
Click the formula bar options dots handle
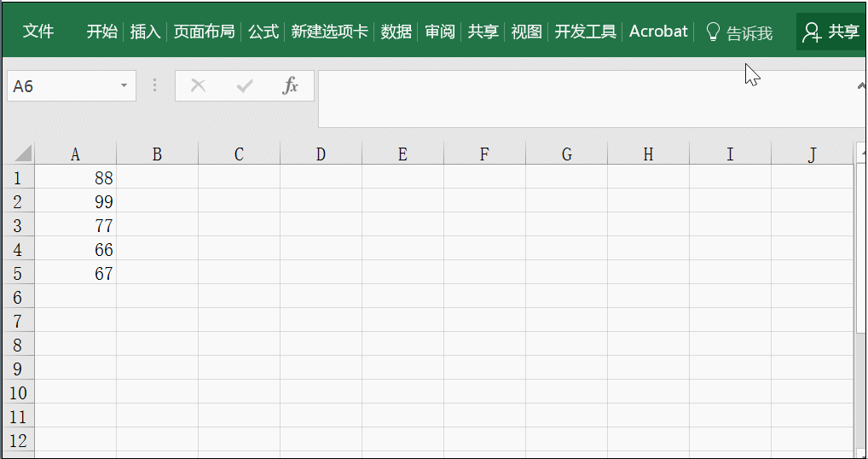(155, 85)
